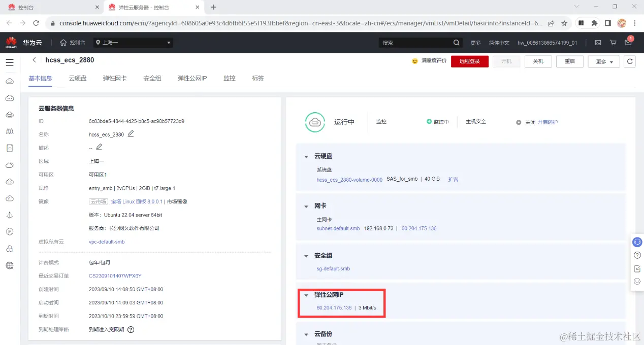Edit the server name with pencil icon

[131, 134]
